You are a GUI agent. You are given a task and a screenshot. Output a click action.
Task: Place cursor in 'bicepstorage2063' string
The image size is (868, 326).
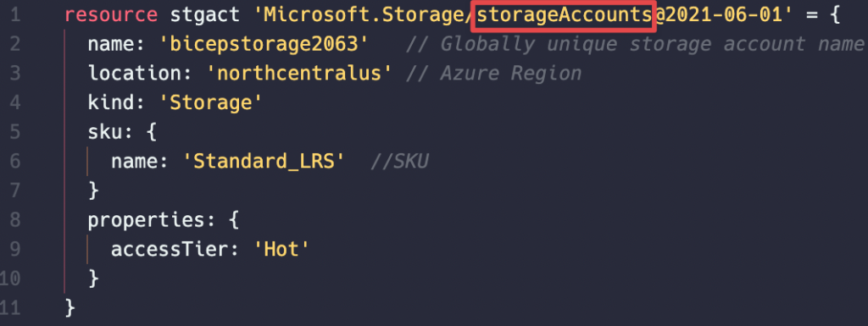[264, 44]
